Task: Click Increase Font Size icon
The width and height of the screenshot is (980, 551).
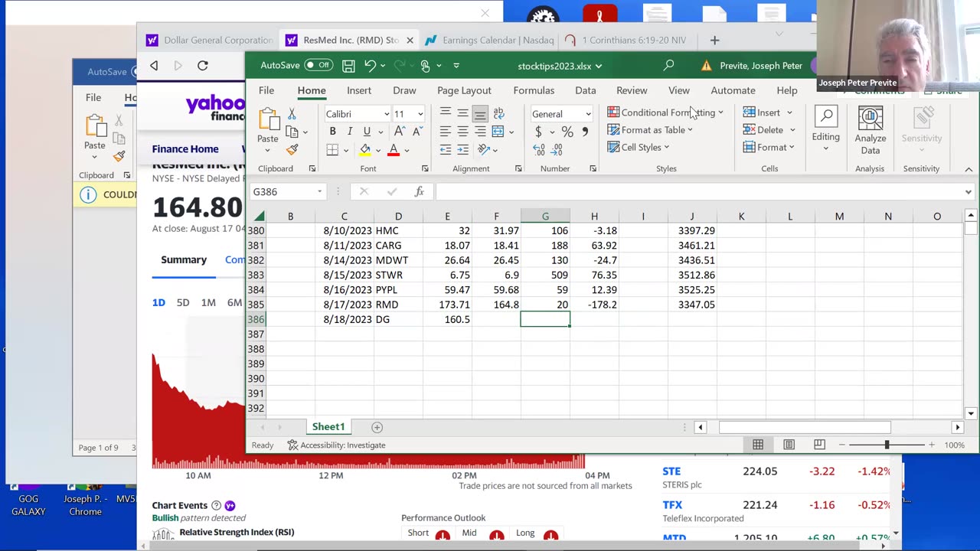Action: click(398, 132)
